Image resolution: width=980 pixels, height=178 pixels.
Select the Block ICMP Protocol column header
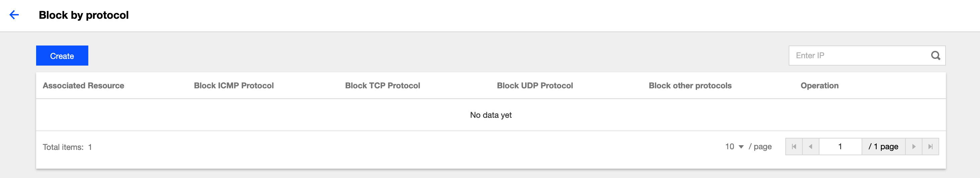click(233, 86)
